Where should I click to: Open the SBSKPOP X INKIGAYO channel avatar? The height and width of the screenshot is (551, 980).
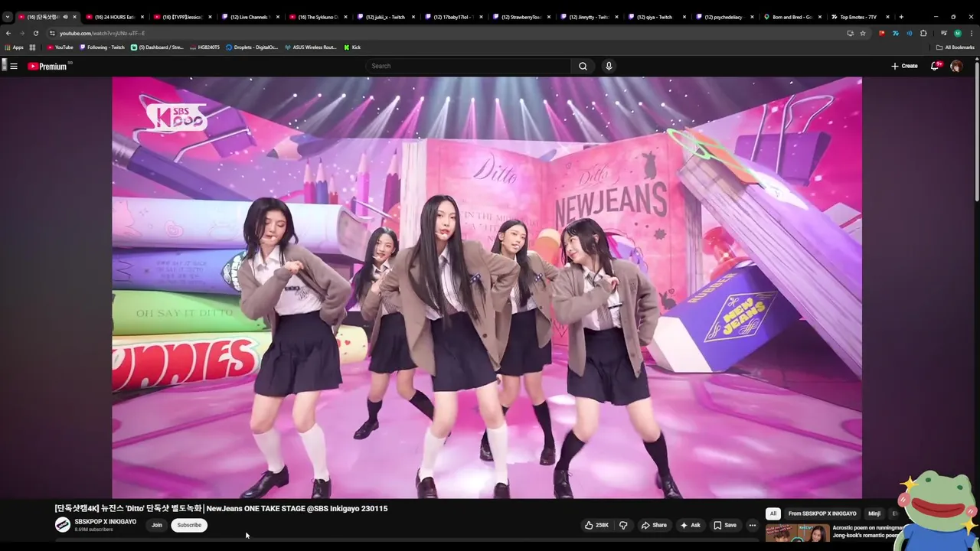point(63,525)
